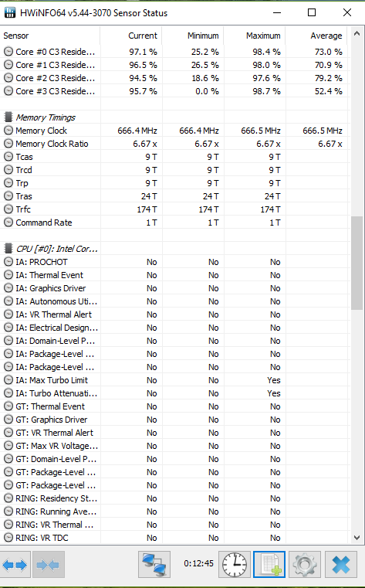Click the vertical scrollbar thumb

(x=357, y=263)
